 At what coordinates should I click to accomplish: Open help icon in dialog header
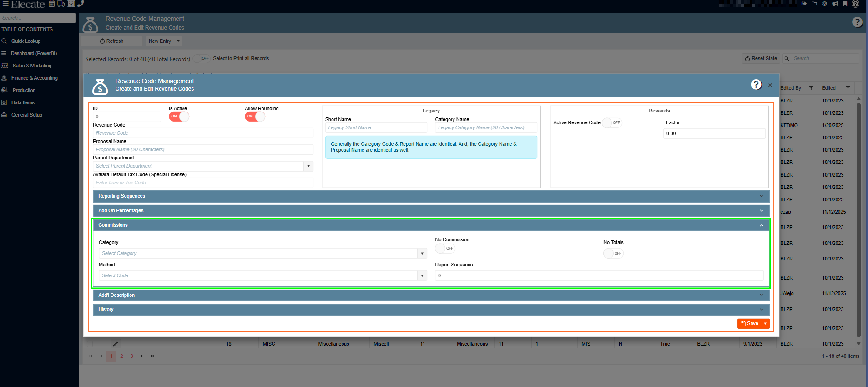click(x=756, y=85)
